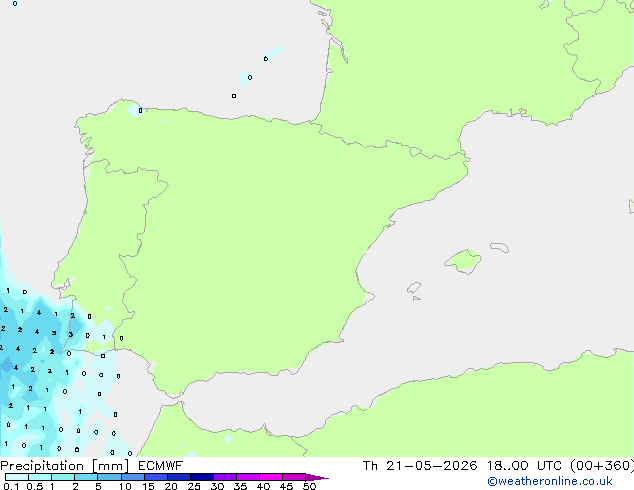Screen dimensions: 634x490
Task: Click the '18..00 UTC' time label
Action: pyautogui.click(x=524, y=466)
